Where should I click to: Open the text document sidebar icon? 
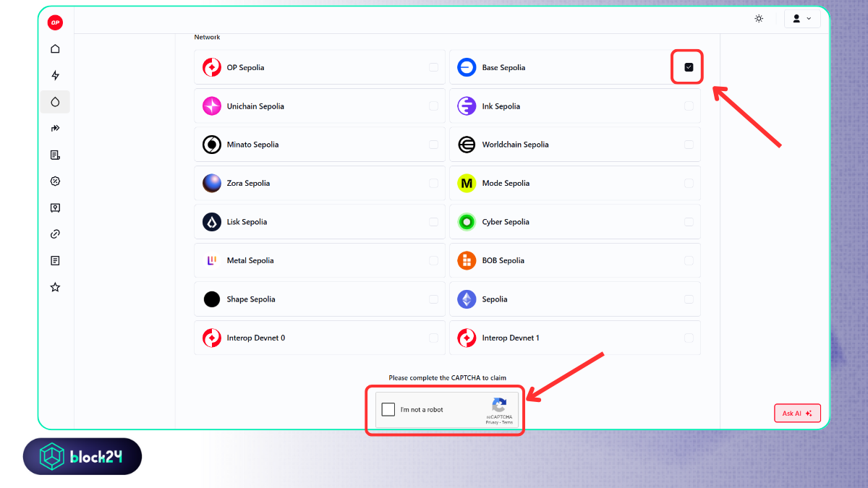click(55, 260)
